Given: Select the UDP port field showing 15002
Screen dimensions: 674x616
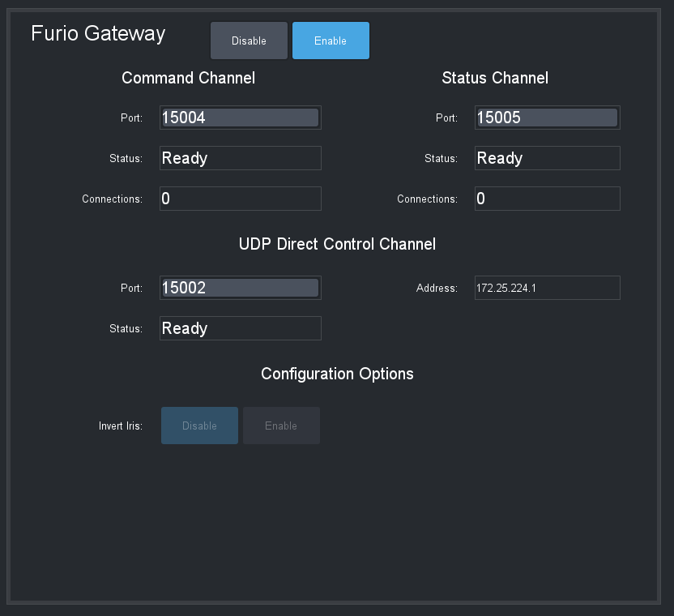Looking at the screenshot, I should pyautogui.click(x=240, y=287).
